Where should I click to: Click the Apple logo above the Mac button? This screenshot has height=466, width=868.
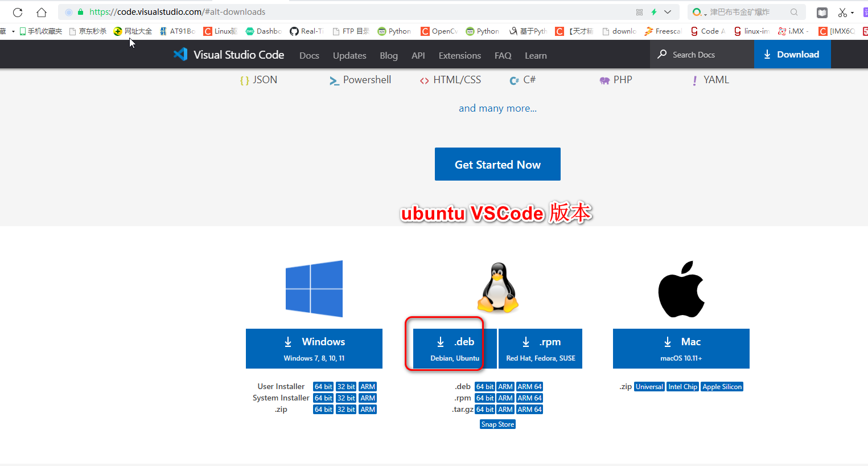click(x=681, y=288)
